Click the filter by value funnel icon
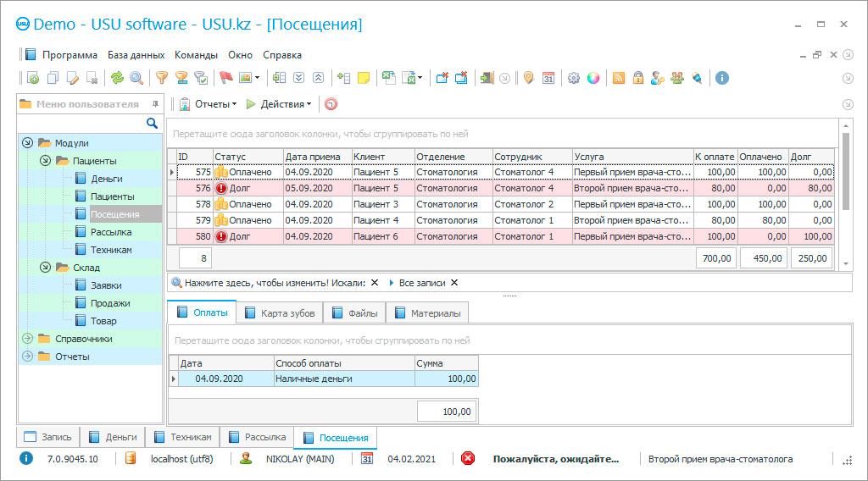The image size is (868, 481). tap(181, 78)
